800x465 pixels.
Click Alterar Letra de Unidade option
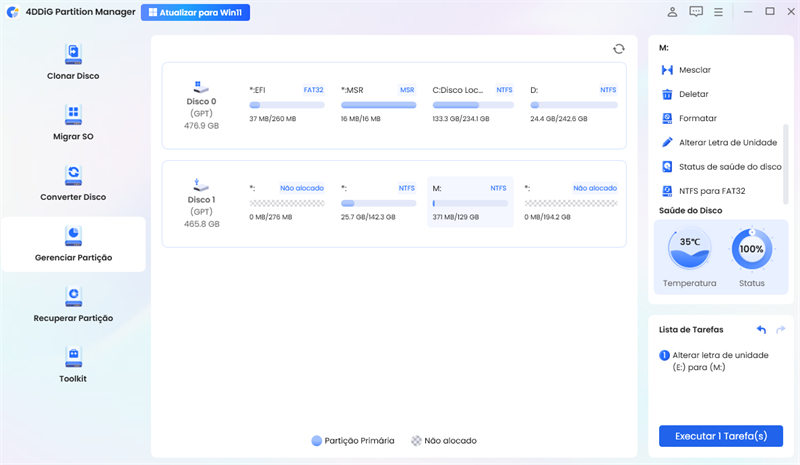(x=726, y=142)
